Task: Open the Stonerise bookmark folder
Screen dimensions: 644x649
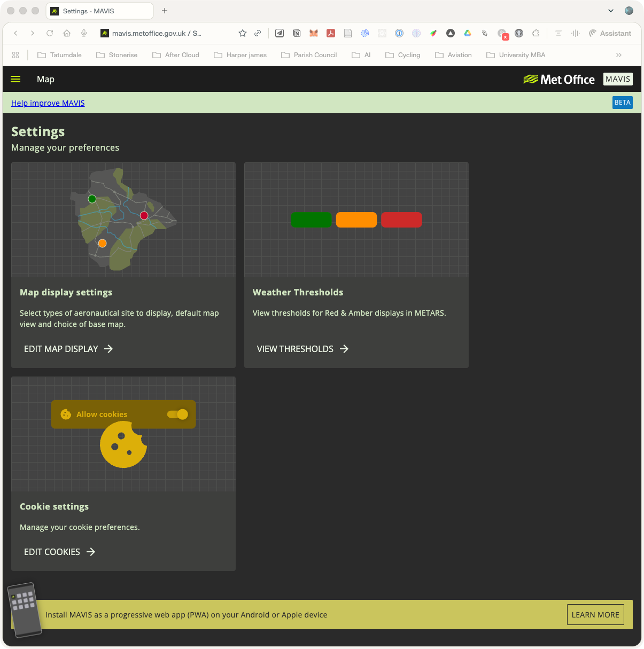Action: click(x=117, y=55)
